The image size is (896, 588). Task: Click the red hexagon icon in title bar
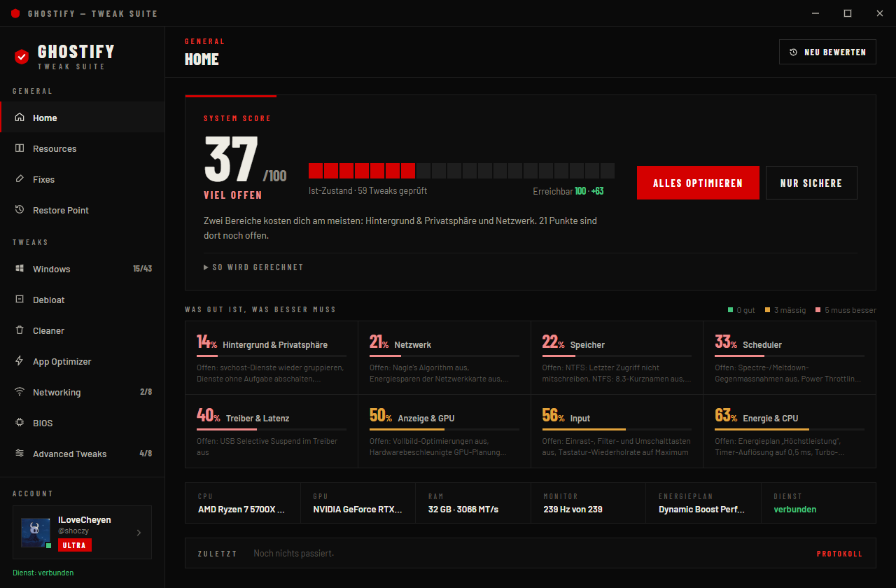(x=15, y=13)
